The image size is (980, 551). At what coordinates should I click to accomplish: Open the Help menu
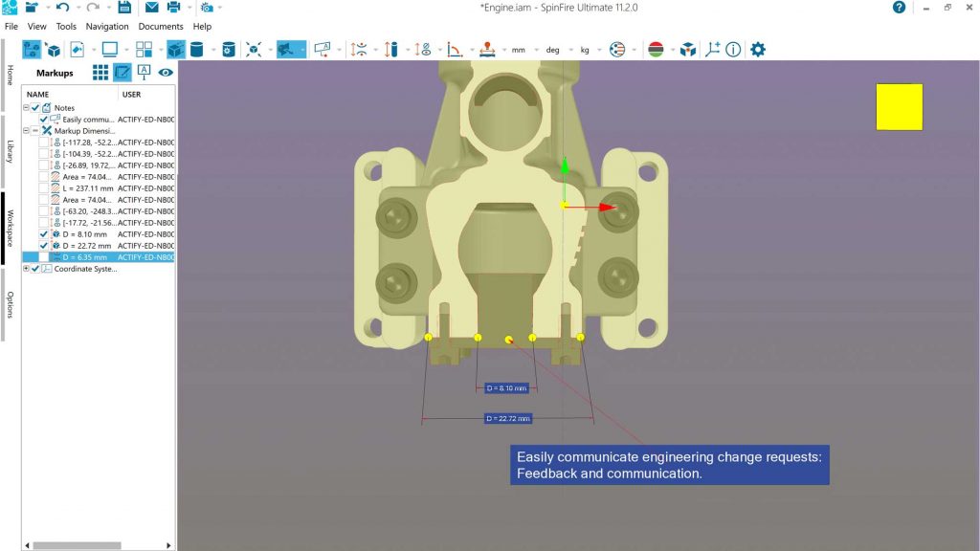[x=202, y=26]
